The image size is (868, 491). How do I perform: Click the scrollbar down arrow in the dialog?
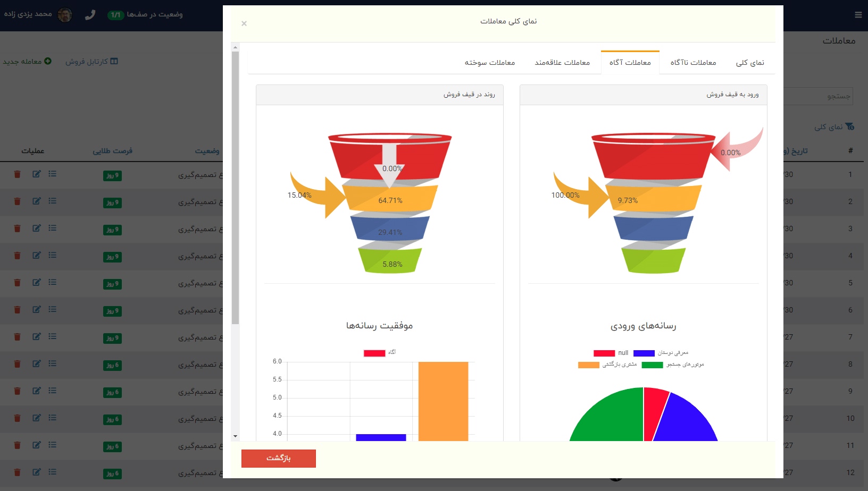coord(235,436)
